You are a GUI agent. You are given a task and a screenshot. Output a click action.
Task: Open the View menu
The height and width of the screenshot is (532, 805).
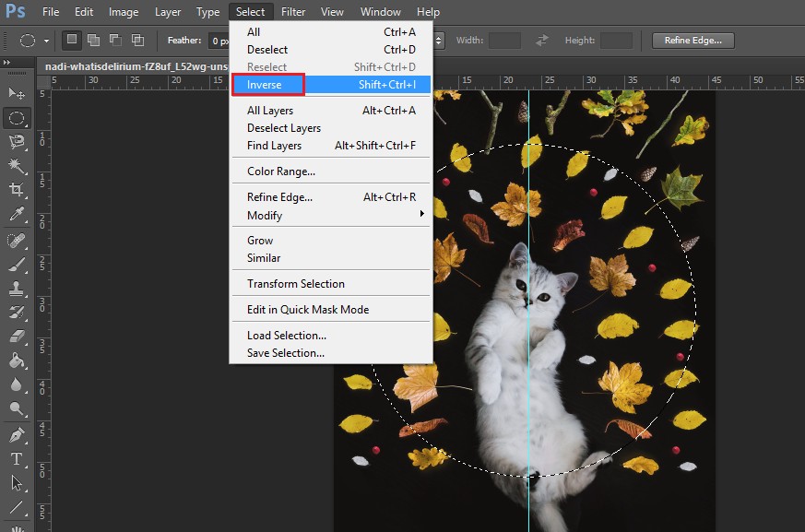(332, 12)
